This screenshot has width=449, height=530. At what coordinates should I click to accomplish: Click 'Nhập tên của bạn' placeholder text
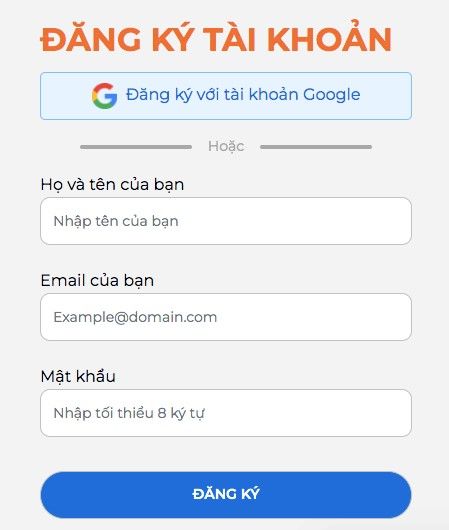point(116,221)
